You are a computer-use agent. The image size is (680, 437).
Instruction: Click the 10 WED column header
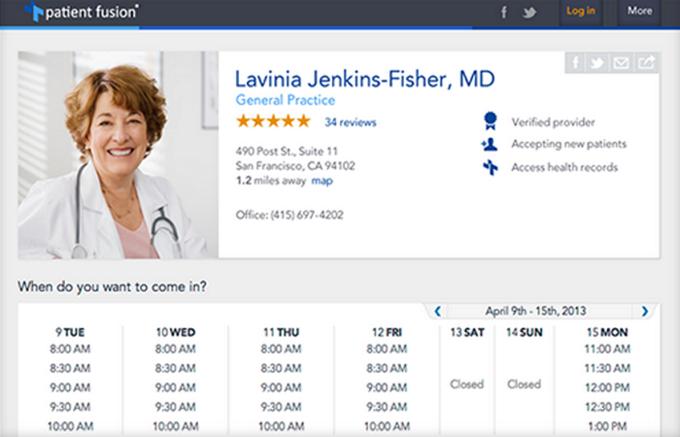click(x=176, y=333)
